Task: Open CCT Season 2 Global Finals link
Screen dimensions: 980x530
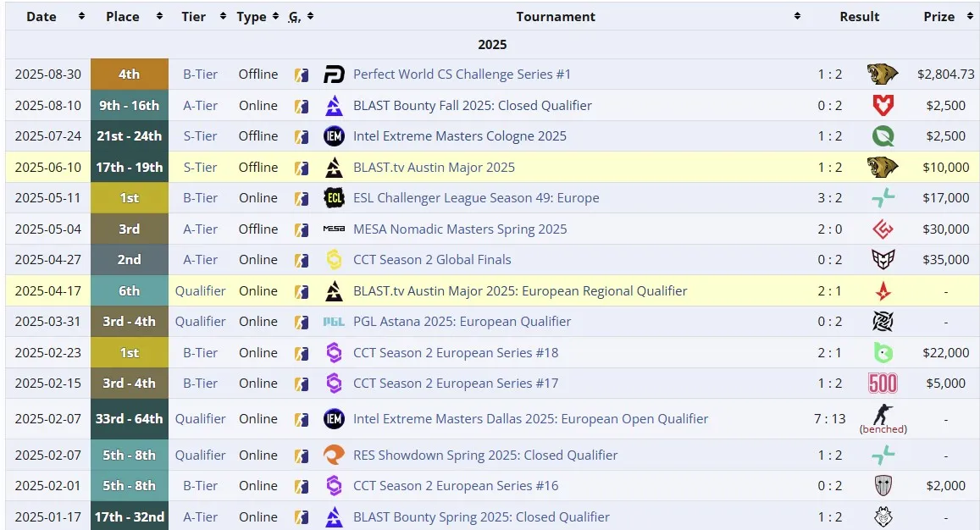Action: coord(432,259)
